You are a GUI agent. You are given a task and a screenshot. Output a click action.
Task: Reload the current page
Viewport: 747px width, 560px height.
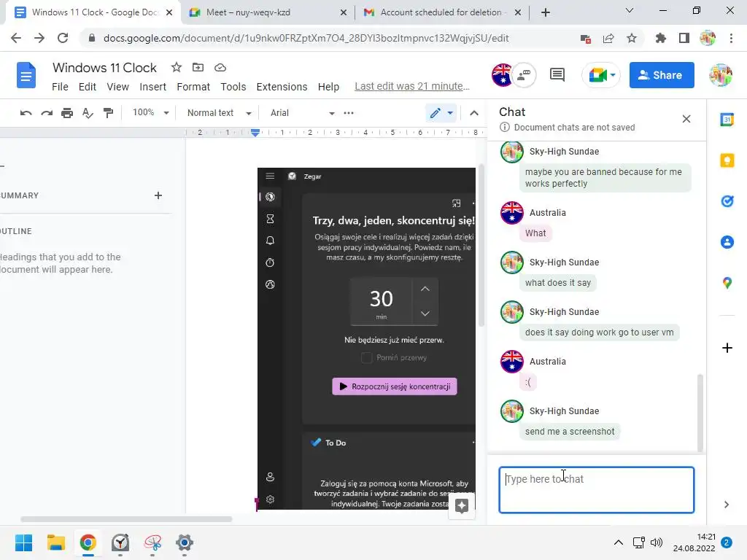coord(63,38)
